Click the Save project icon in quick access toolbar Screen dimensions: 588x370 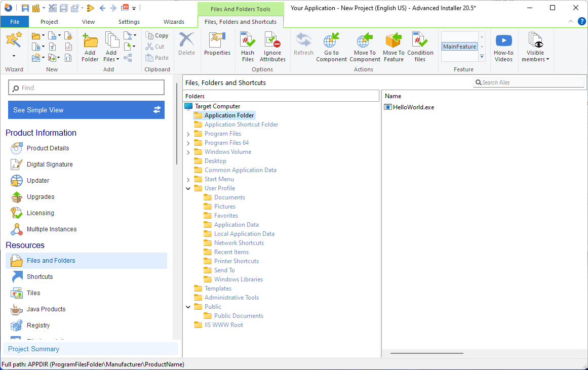pyautogui.click(x=25, y=8)
